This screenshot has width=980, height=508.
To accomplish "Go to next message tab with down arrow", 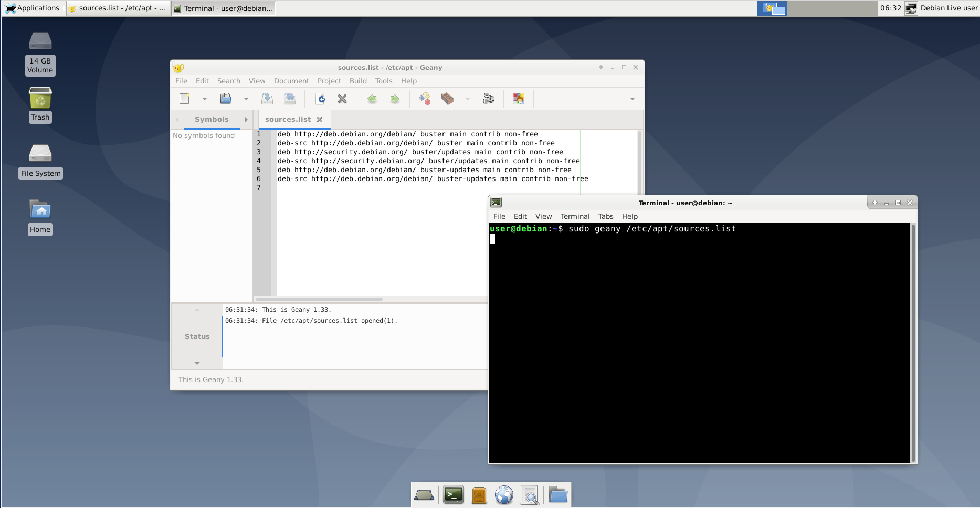I will 197,363.
